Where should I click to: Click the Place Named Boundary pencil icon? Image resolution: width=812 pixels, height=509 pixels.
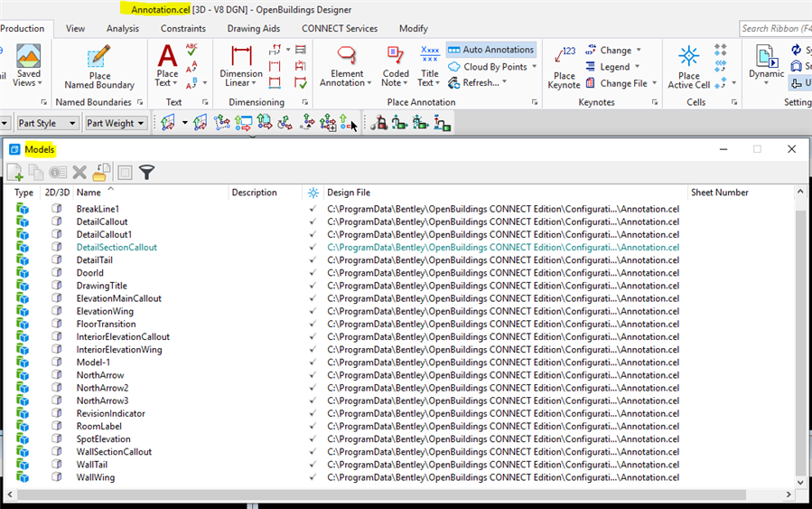[98, 56]
